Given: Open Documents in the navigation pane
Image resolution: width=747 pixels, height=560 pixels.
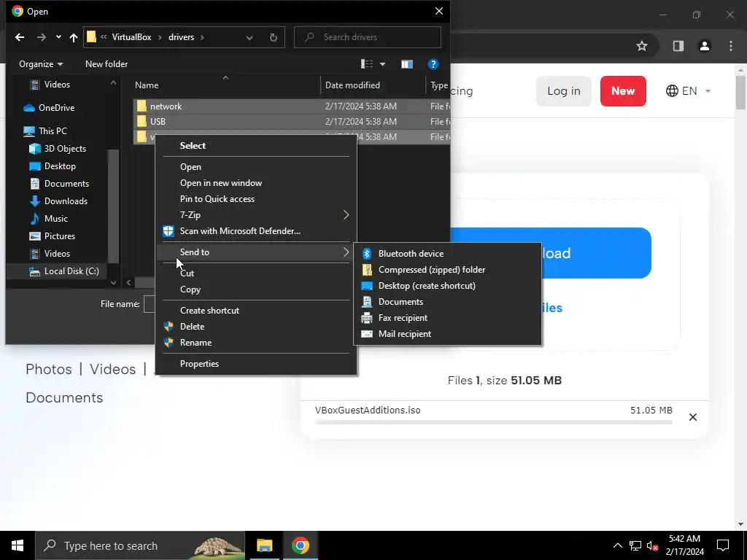Looking at the screenshot, I should tap(59, 184).
